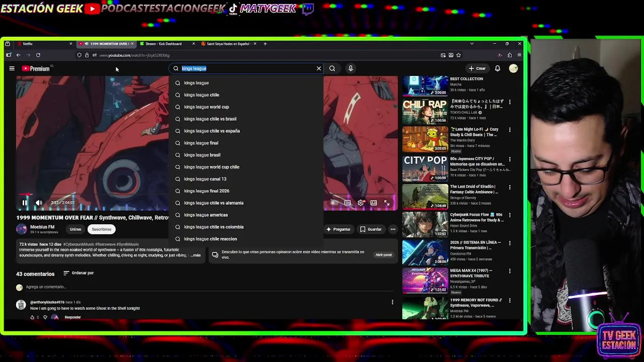The image size is (644, 362).
Task: Pick suggestion "kings league chile vs brasil"
Action: point(247,119)
